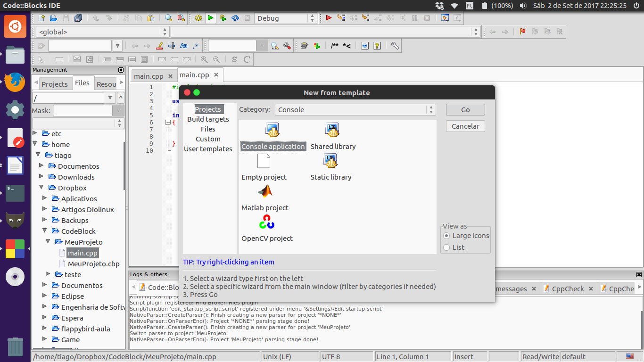
Task: Run to cursor debug icon
Action: 341,18
